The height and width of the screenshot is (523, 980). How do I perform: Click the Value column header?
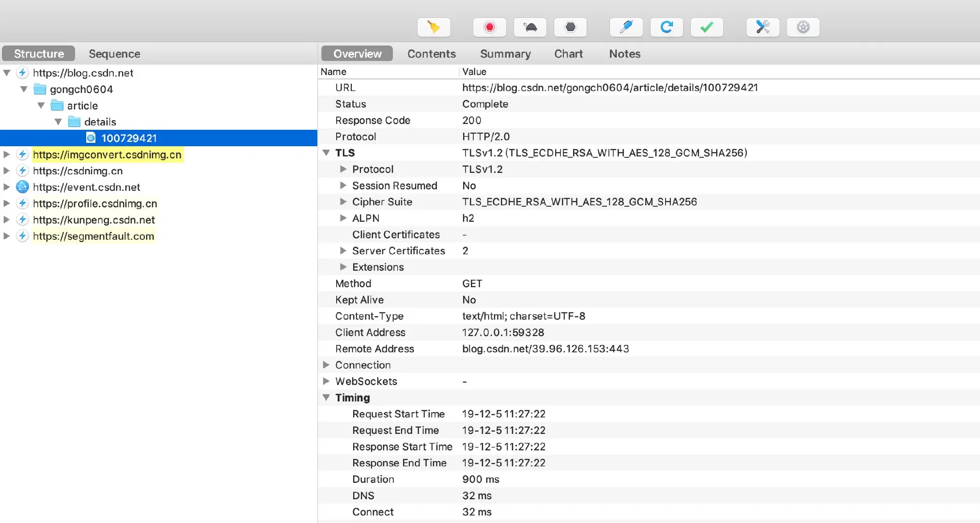point(719,72)
